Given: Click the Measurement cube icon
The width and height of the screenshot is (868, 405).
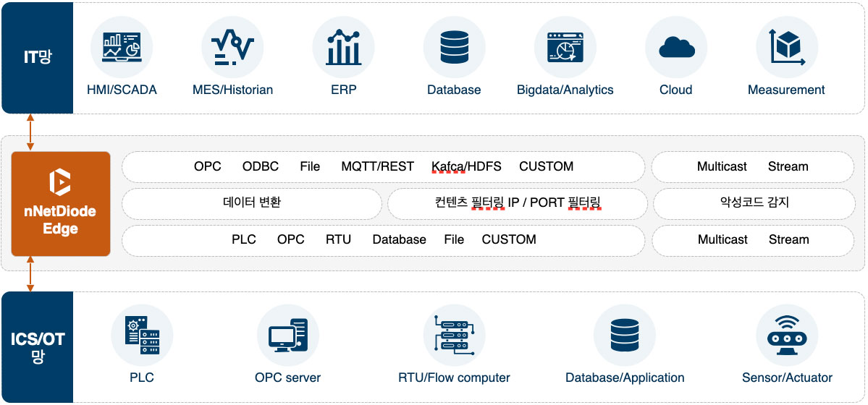Looking at the screenshot, I should pyautogui.click(x=786, y=47).
